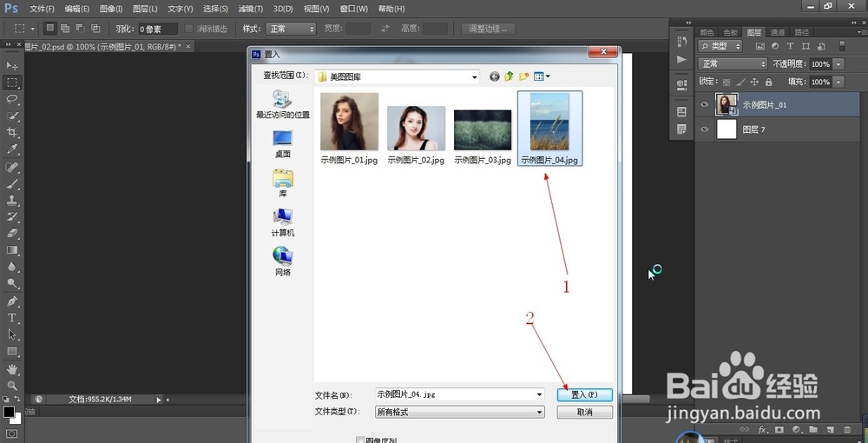Select the Clone Stamp tool

11,200
